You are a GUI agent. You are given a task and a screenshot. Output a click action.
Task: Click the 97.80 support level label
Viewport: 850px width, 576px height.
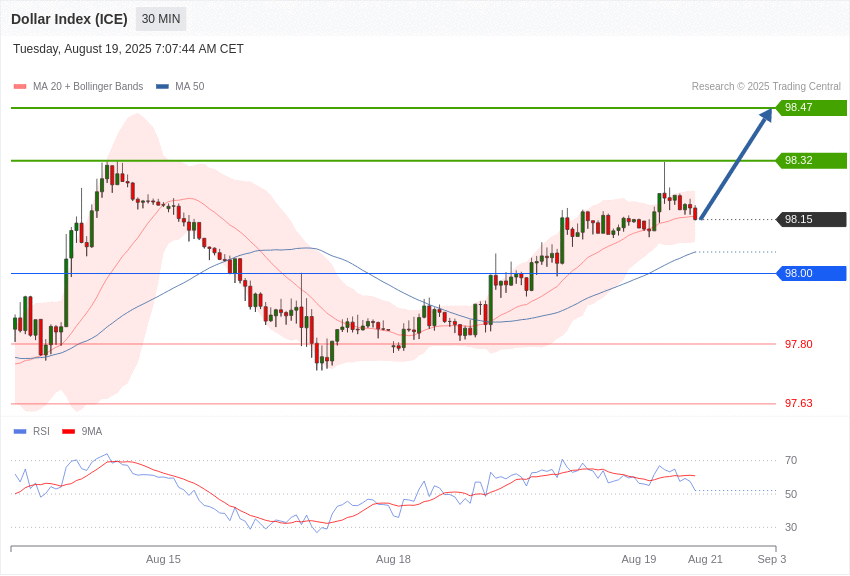click(799, 344)
